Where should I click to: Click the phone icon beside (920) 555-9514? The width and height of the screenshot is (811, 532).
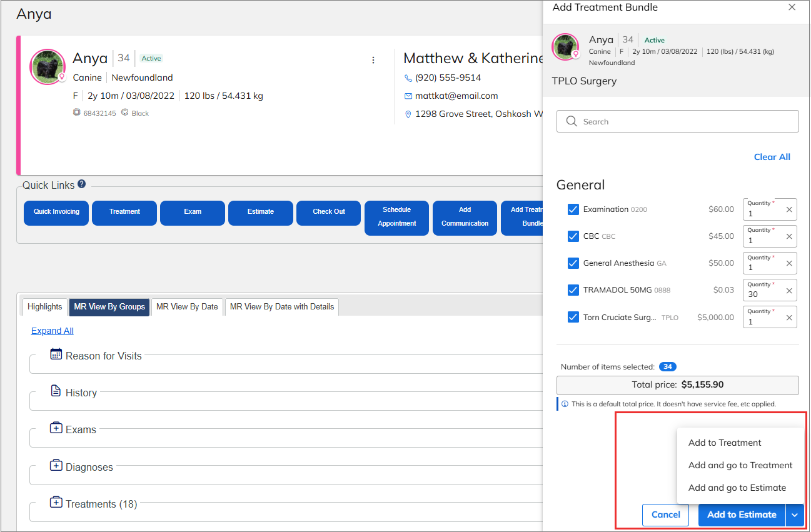pos(408,78)
